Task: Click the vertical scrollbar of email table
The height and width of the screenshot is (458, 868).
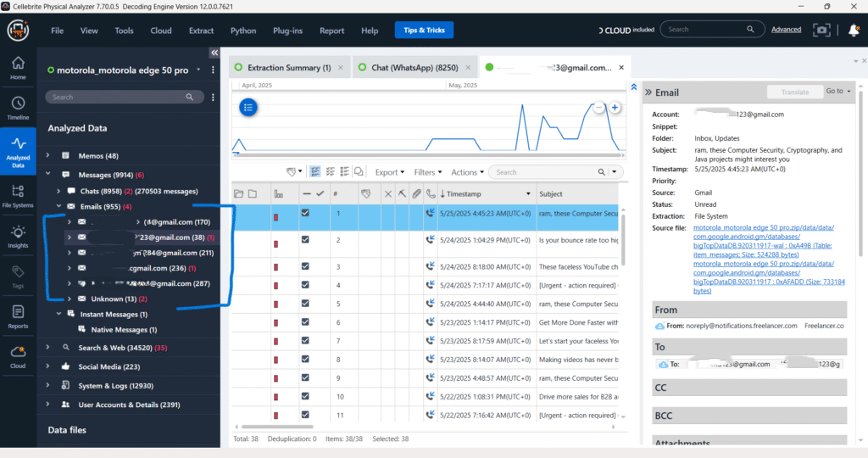Action: tap(623, 239)
